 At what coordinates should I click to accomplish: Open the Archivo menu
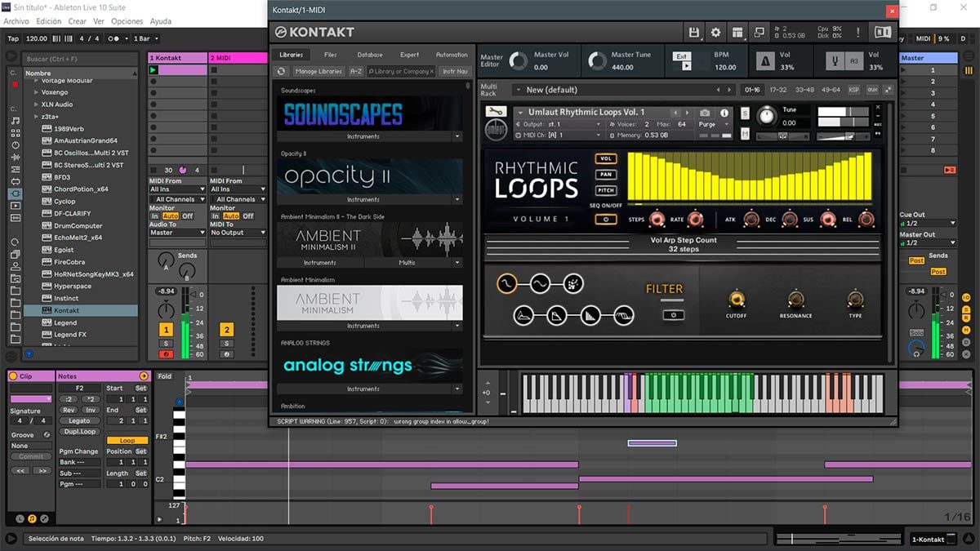16,21
